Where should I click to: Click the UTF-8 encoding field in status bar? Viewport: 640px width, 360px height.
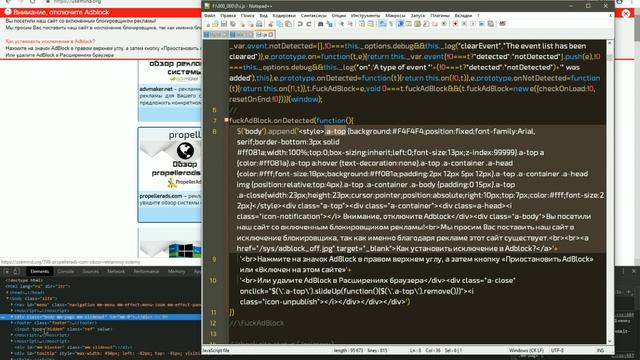pos(557,350)
